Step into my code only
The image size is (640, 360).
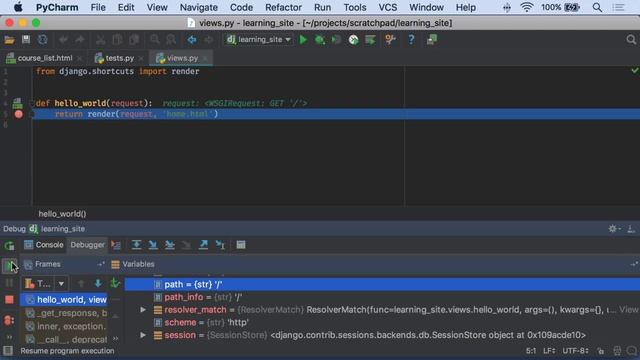[x=170, y=245]
